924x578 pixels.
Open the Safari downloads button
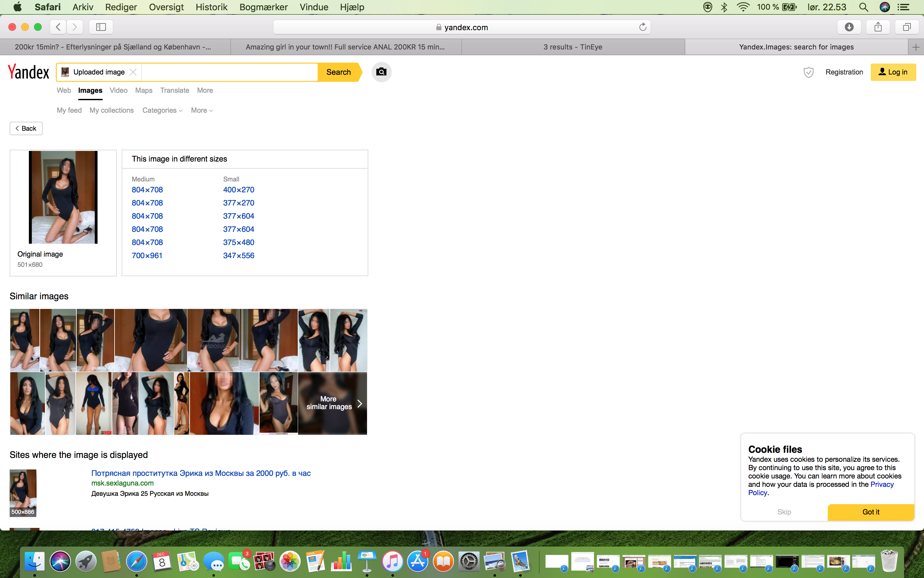click(x=849, y=27)
